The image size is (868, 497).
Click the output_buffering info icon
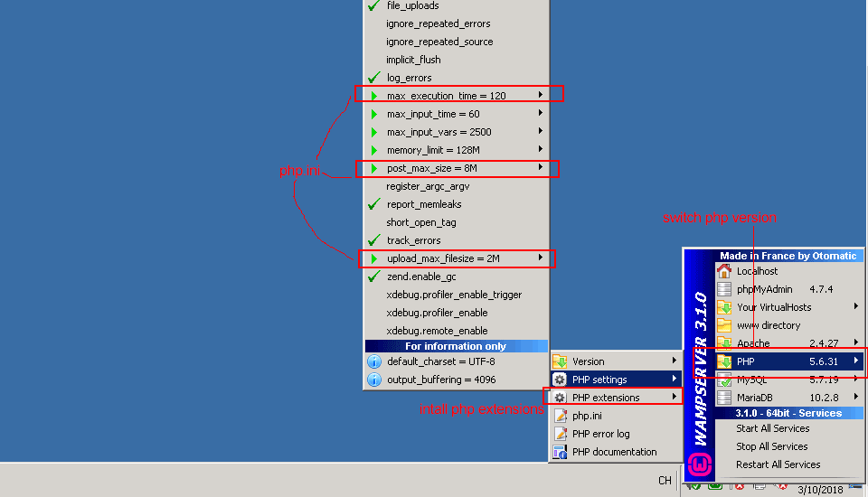[374, 380]
